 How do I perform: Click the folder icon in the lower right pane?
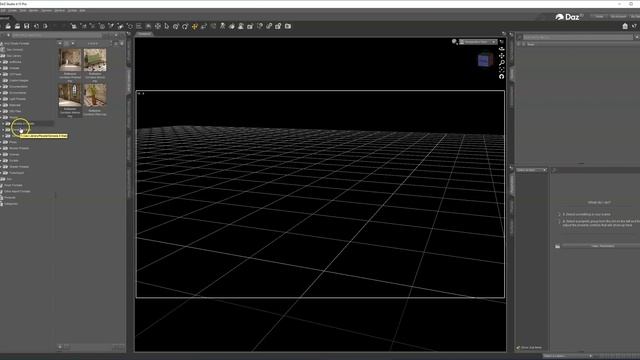pyautogui.click(x=558, y=246)
